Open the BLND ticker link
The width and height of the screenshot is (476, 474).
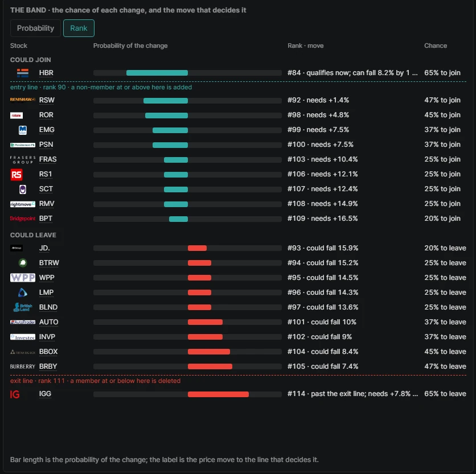point(48,307)
